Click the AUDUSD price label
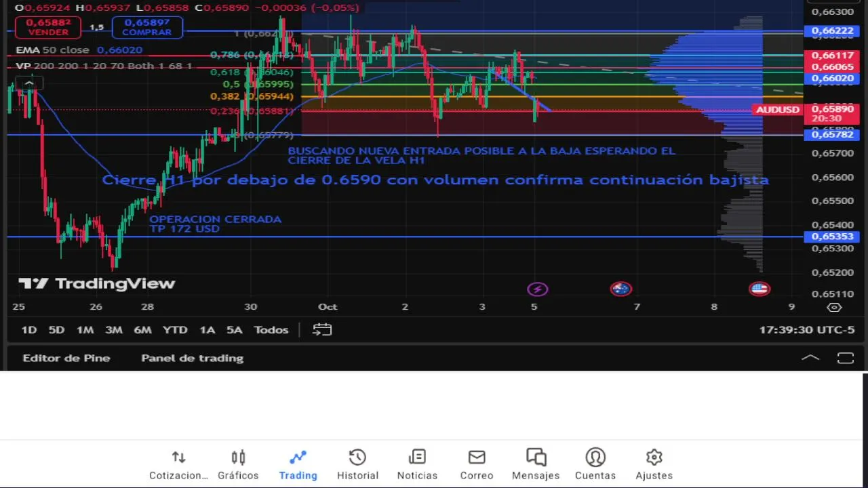 click(777, 109)
